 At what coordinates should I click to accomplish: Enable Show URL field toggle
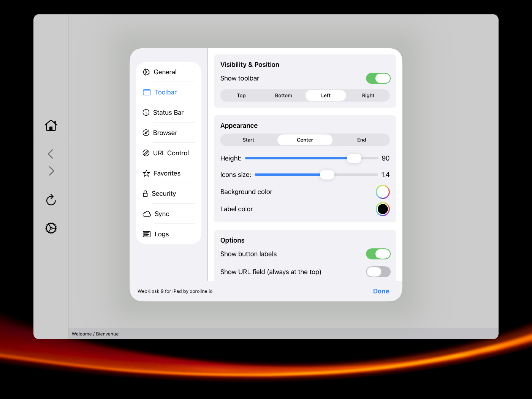pos(378,272)
